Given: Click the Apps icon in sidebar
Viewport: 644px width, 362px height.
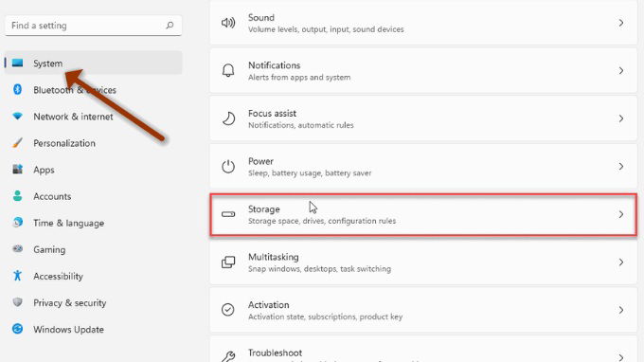Looking at the screenshot, I should pyautogui.click(x=17, y=169).
